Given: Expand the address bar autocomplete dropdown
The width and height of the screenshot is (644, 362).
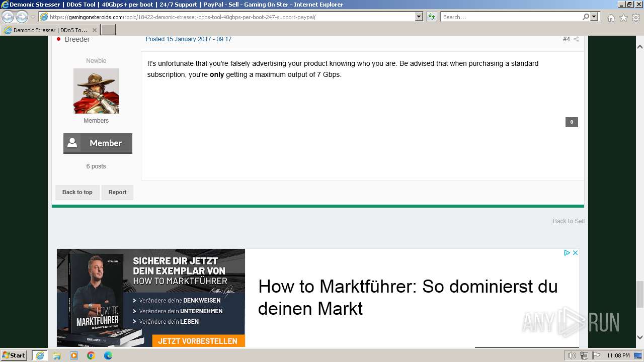Looking at the screenshot, I should pos(419,17).
